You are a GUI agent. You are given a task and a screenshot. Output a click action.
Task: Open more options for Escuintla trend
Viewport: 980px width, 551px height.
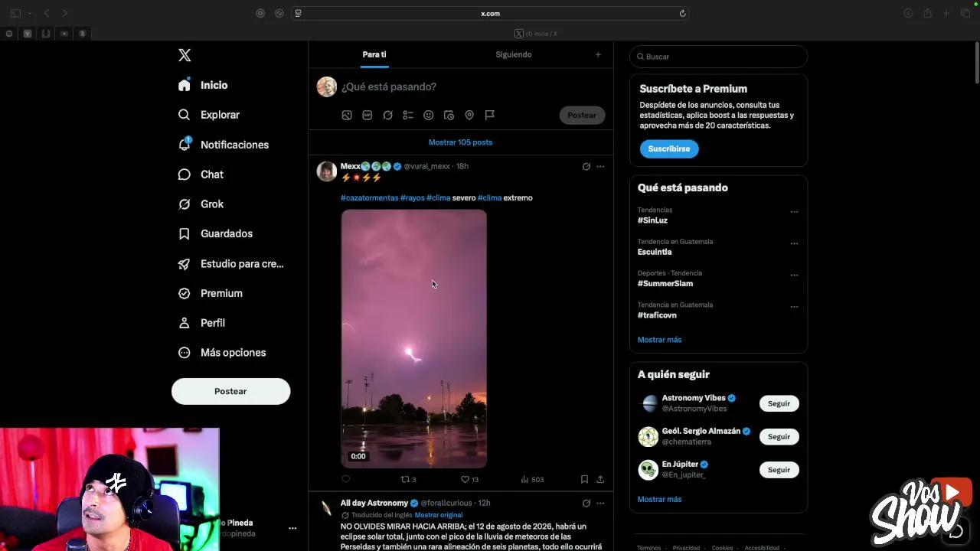tap(794, 243)
